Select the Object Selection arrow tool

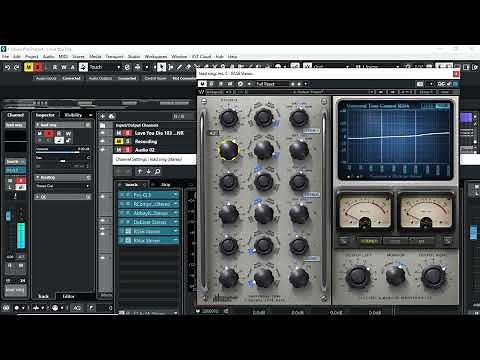(161, 67)
